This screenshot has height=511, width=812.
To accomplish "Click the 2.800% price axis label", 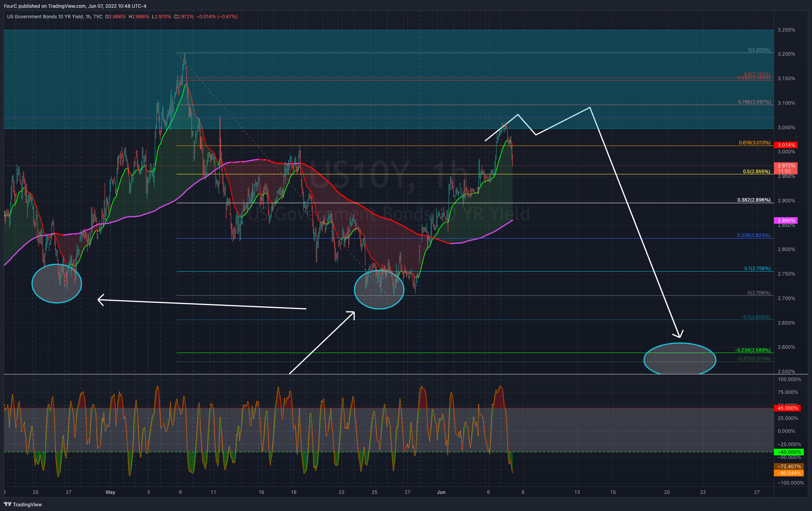I will point(786,249).
